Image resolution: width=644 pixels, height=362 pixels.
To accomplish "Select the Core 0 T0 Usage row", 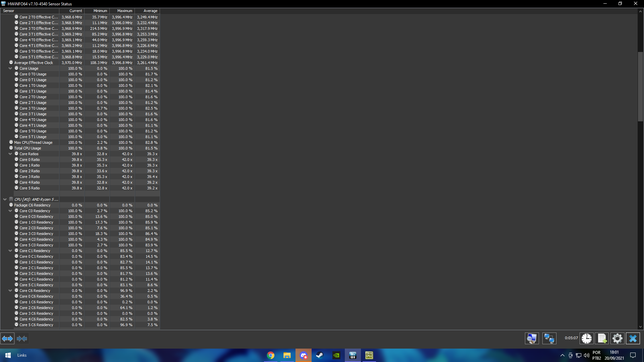I will coord(80,74).
